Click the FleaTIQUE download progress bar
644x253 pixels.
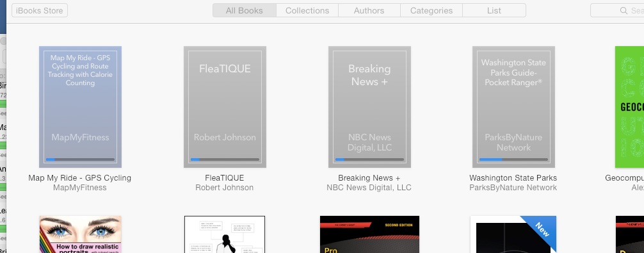point(225,159)
